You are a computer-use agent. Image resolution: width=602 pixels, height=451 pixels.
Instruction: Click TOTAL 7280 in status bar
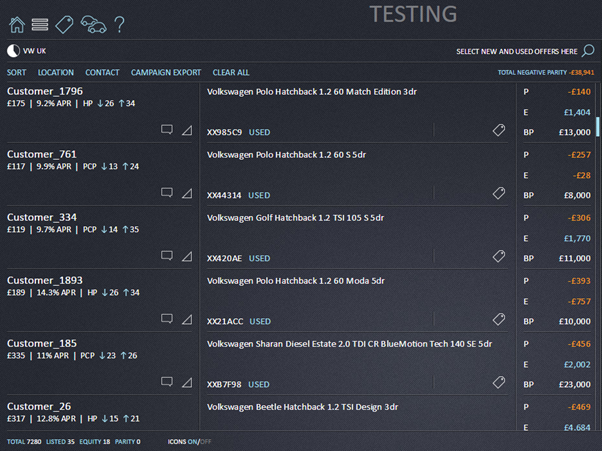point(24,441)
